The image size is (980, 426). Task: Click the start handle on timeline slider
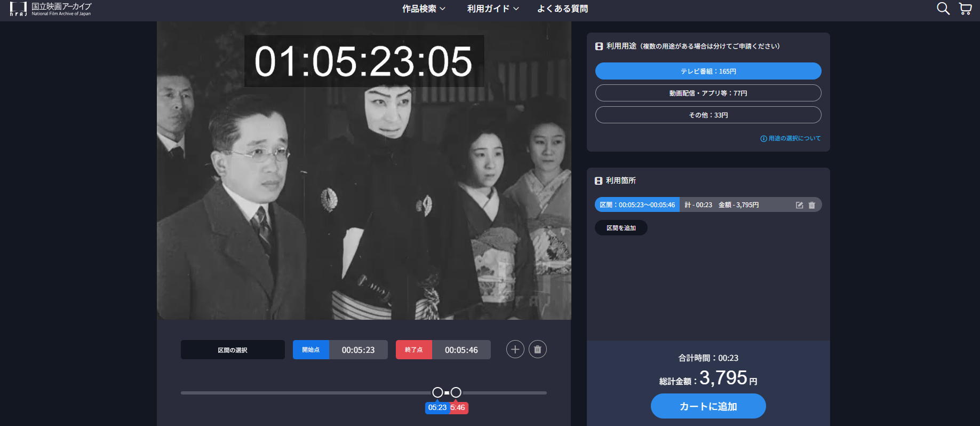437,392
